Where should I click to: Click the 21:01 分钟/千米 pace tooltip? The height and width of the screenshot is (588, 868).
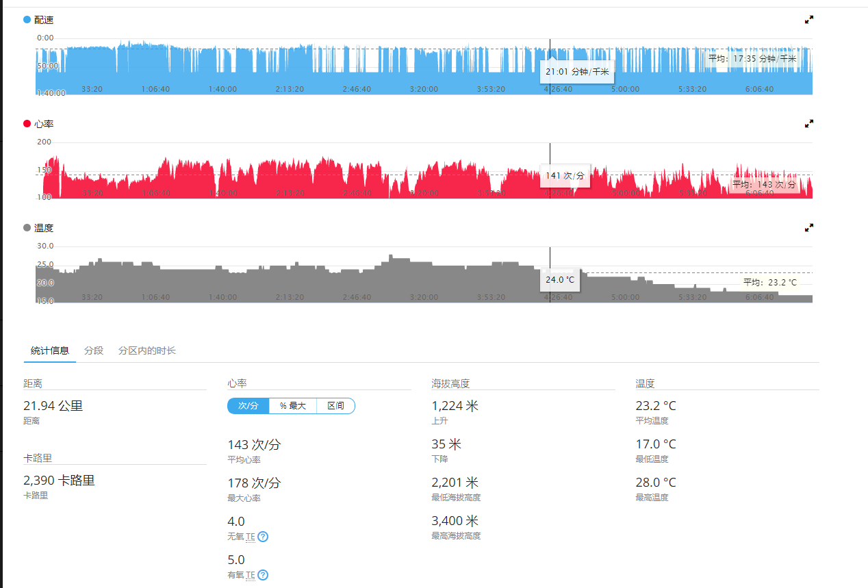(x=576, y=71)
